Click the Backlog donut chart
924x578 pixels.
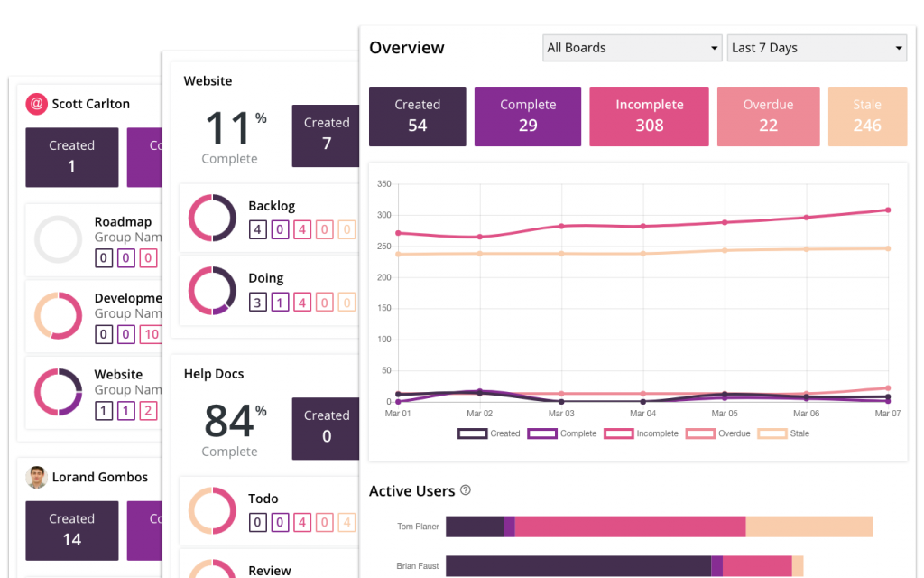pos(211,218)
